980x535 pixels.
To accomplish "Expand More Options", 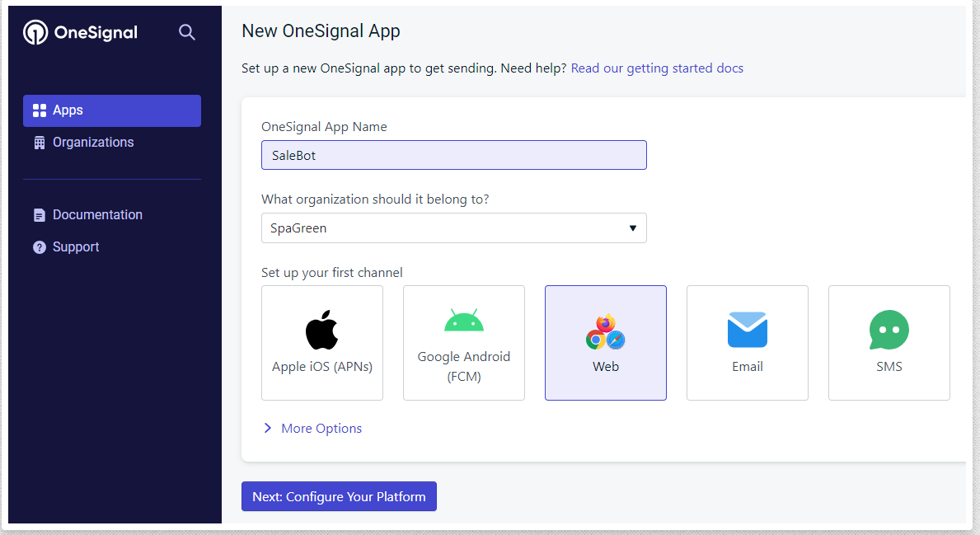I will pos(312,428).
